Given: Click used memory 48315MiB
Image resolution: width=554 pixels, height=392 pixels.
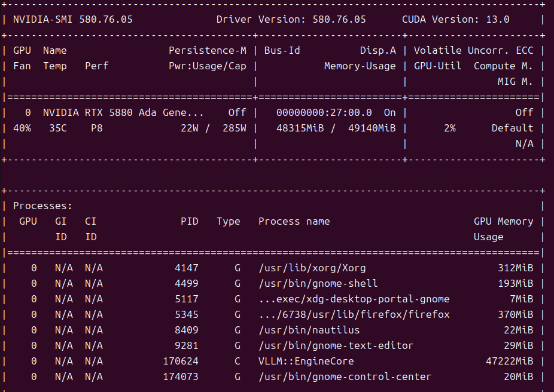Looking at the screenshot, I should click(x=300, y=128).
